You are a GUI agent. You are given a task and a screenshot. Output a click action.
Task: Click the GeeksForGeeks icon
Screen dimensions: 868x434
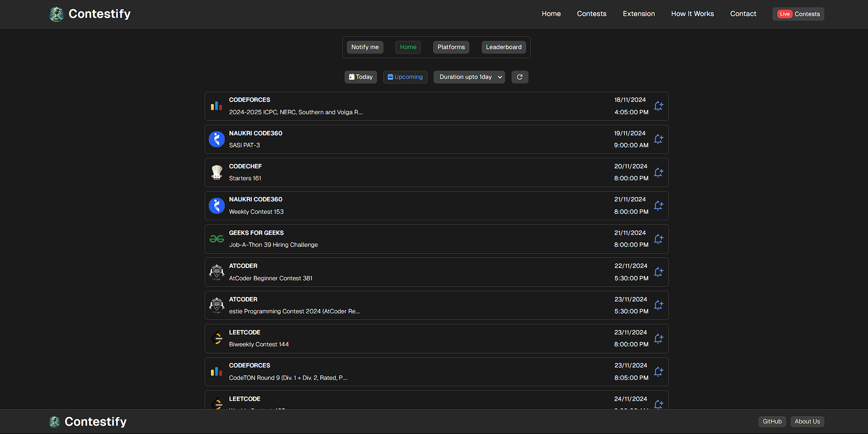tap(216, 239)
